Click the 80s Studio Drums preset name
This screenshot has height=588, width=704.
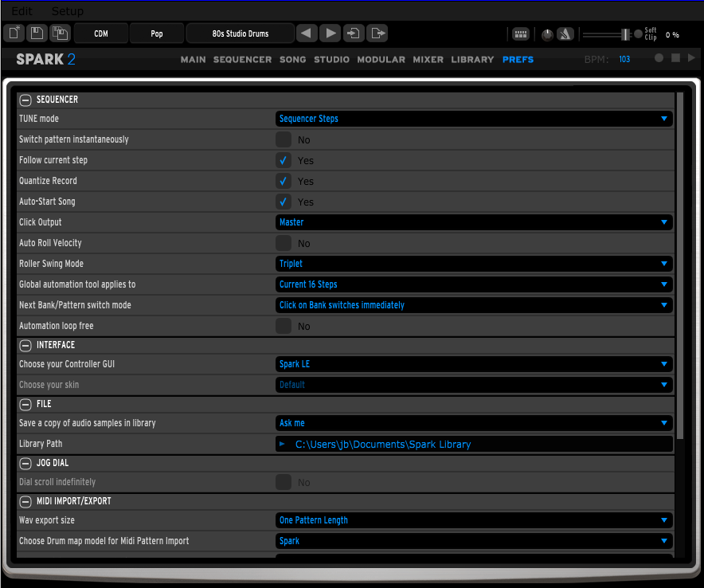click(241, 33)
